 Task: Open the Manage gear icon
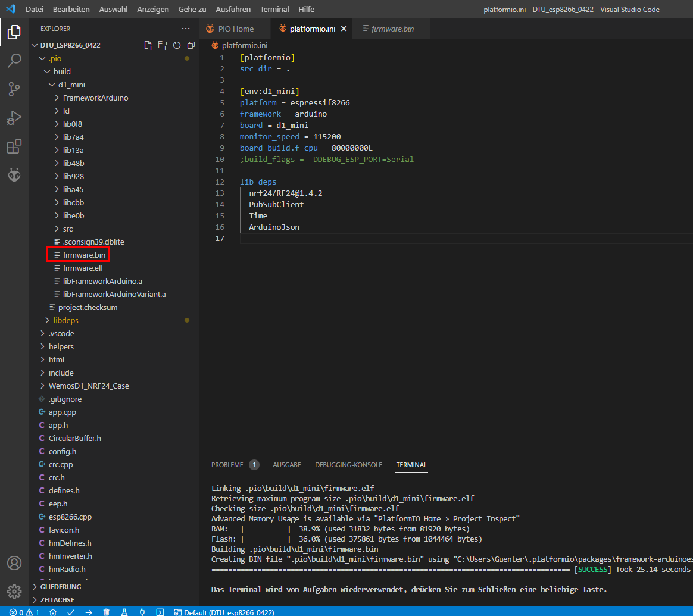tap(14, 591)
